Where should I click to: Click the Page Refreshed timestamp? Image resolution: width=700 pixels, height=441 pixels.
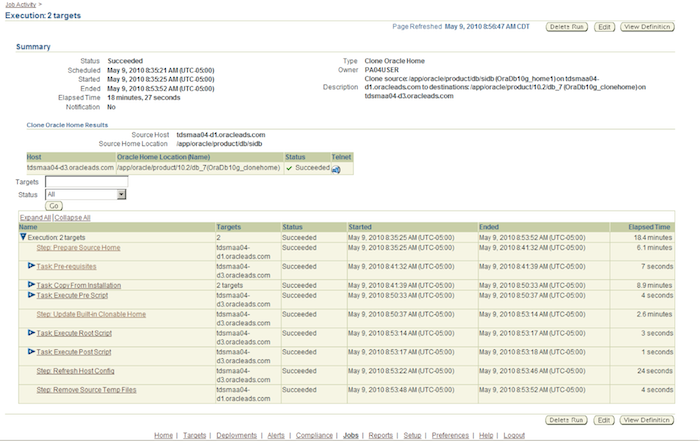tap(487, 26)
